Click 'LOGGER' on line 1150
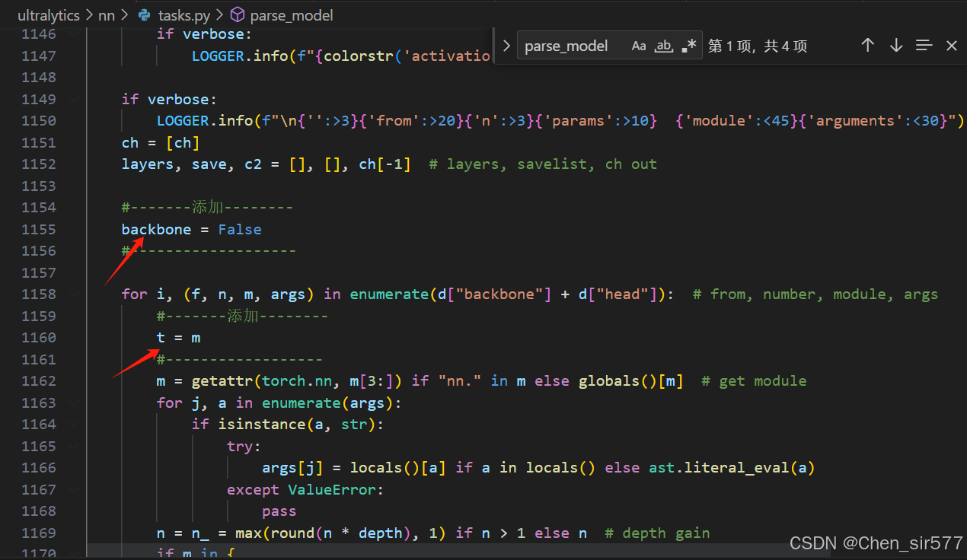 click(183, 120)
